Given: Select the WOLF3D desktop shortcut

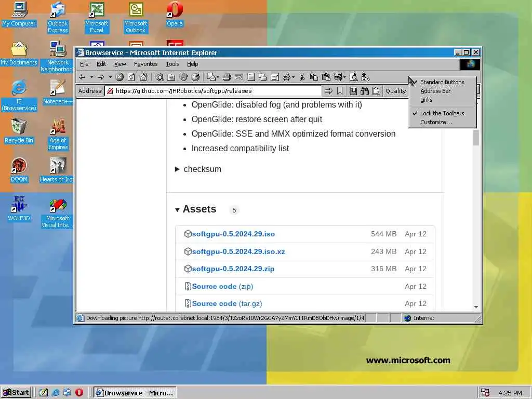Looking at the screenshot, I should [19, 209].
